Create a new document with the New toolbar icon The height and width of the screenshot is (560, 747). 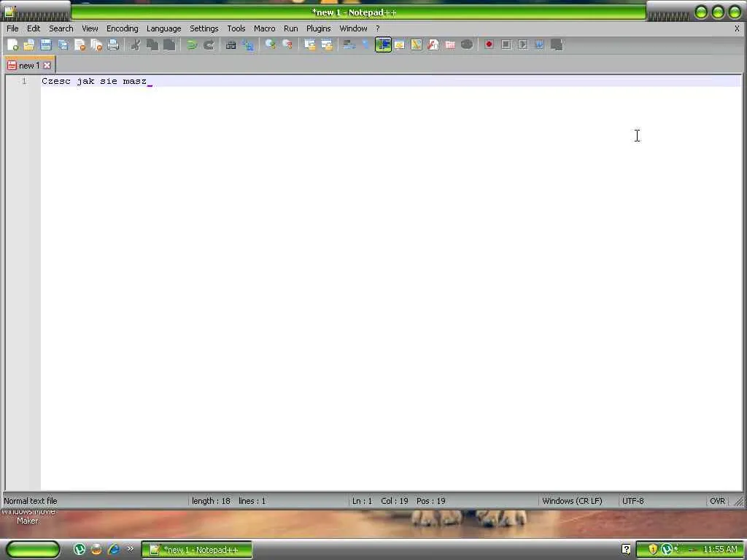12,44
